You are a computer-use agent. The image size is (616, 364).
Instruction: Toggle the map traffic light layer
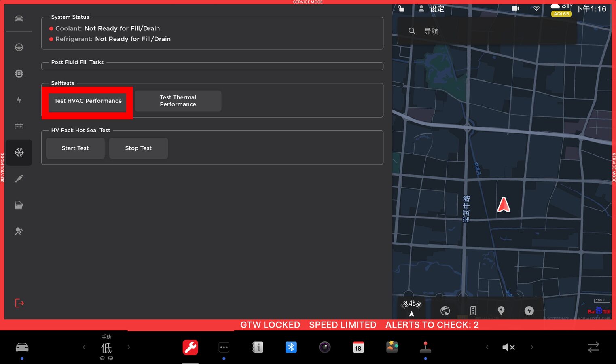[x=473, y=311]
